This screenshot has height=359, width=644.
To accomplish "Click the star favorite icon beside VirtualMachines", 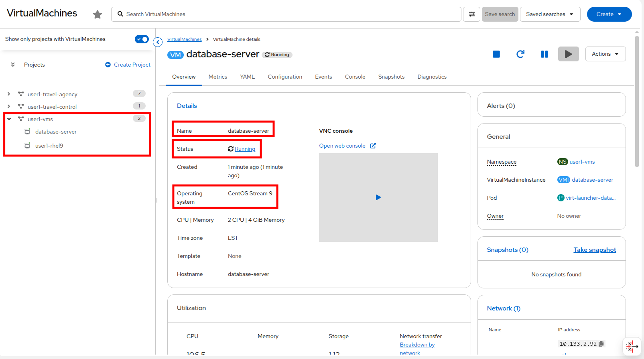I will coord(98,15).
